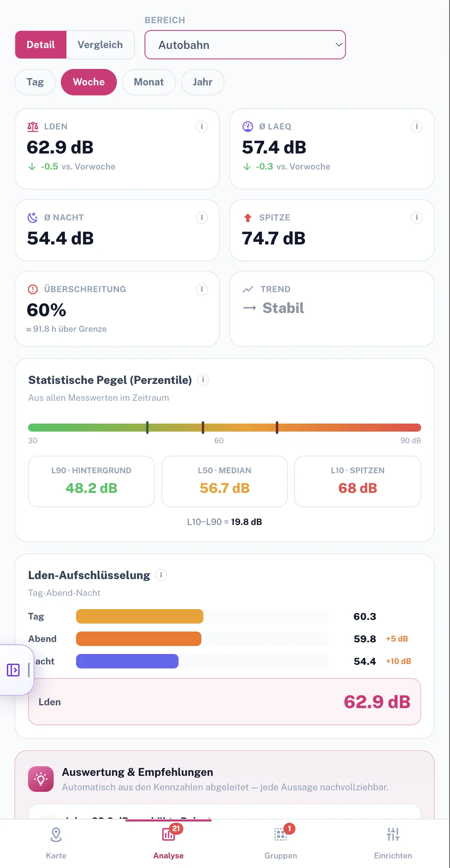This screenshot has width=450, height=868.
Task: Click the 'Tag-Abend-Nacht' subtitle
Action: 64,593
